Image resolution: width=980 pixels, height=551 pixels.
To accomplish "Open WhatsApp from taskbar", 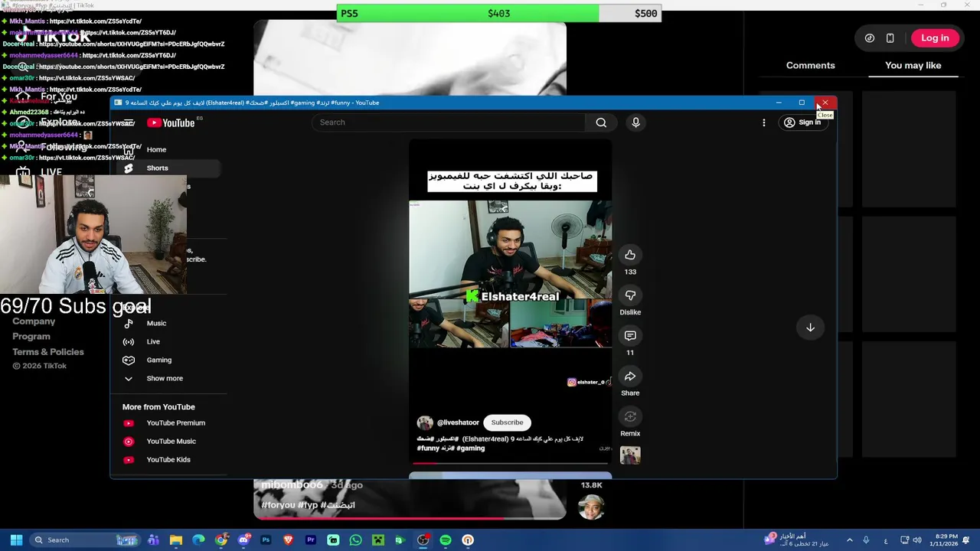I will click(355, 540).
